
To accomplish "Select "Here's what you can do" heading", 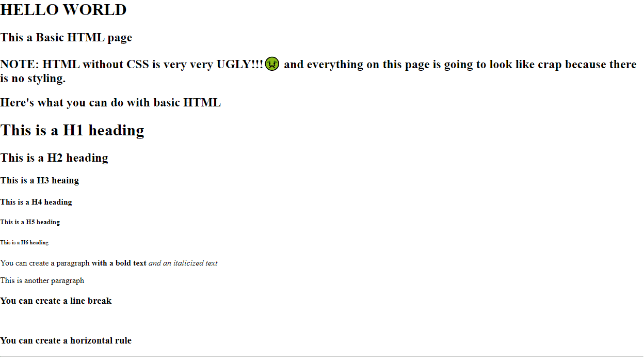I will tap(110, 102).
